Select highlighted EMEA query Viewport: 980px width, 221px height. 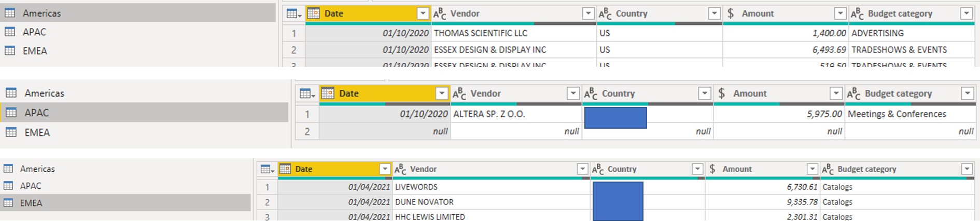pos(125,203)
